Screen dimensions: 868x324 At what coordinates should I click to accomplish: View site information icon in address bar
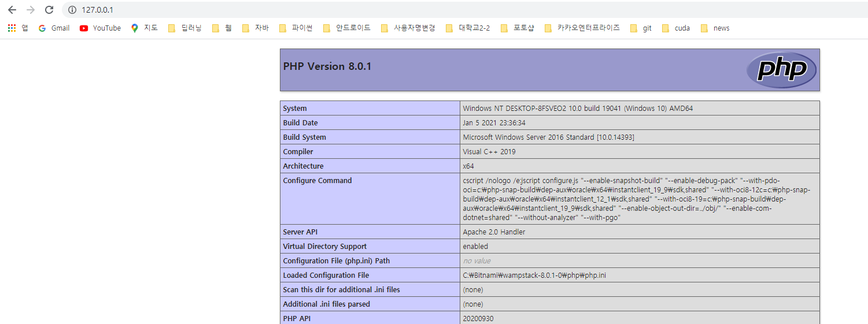click(72, 10)
